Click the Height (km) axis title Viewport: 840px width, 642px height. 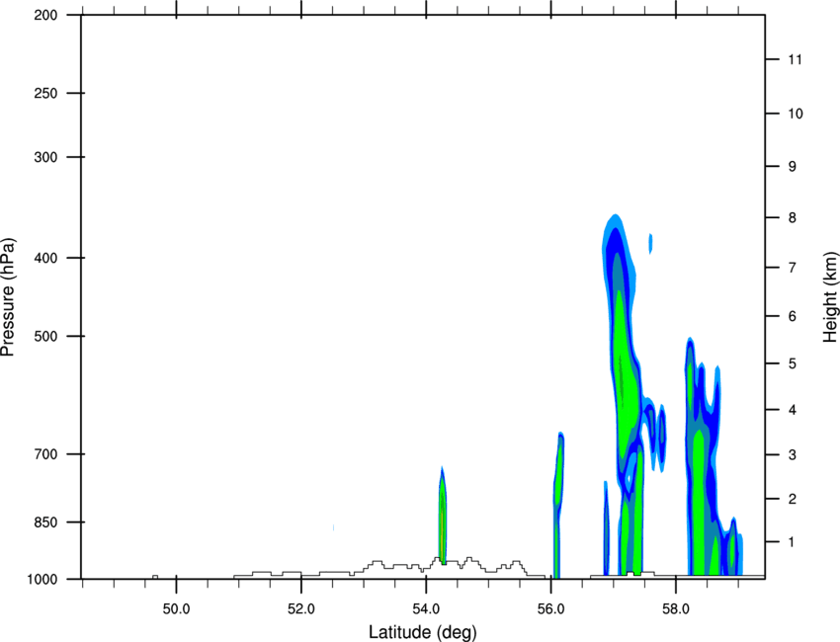click(x=830, y=296)
